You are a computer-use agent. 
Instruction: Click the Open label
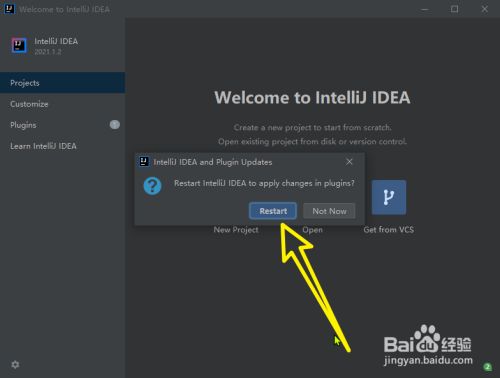(x=312, y=230)
